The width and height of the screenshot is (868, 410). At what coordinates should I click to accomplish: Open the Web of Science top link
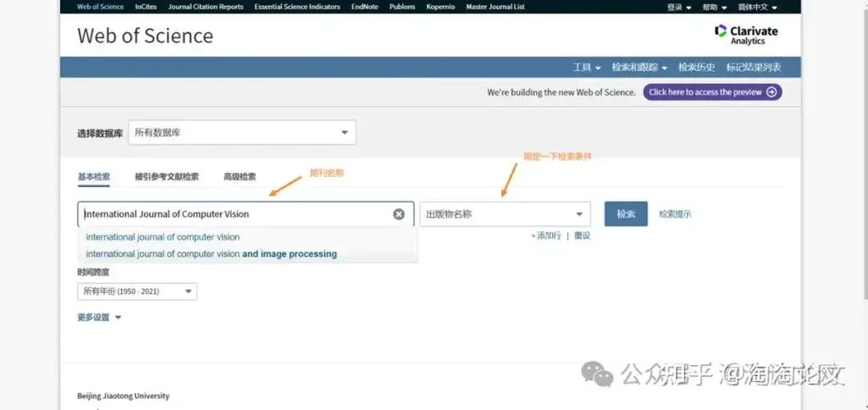pyautogui.click(x=100, y=7)
